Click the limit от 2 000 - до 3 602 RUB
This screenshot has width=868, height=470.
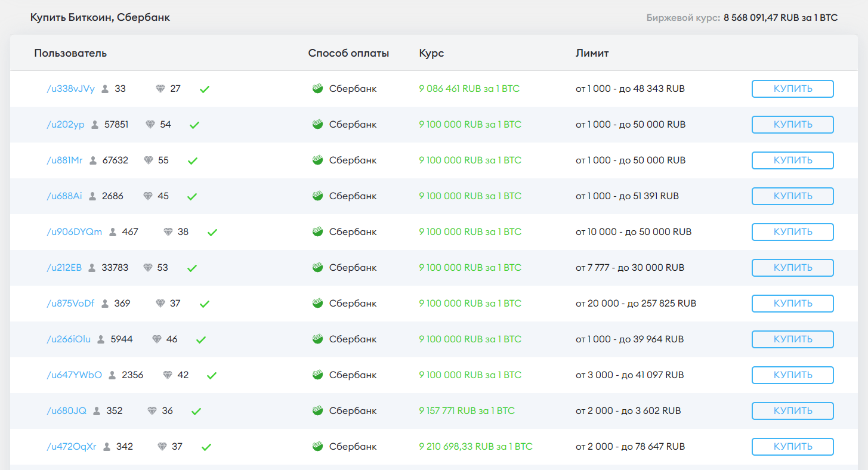pyautogui.click(x=628, y=411)
